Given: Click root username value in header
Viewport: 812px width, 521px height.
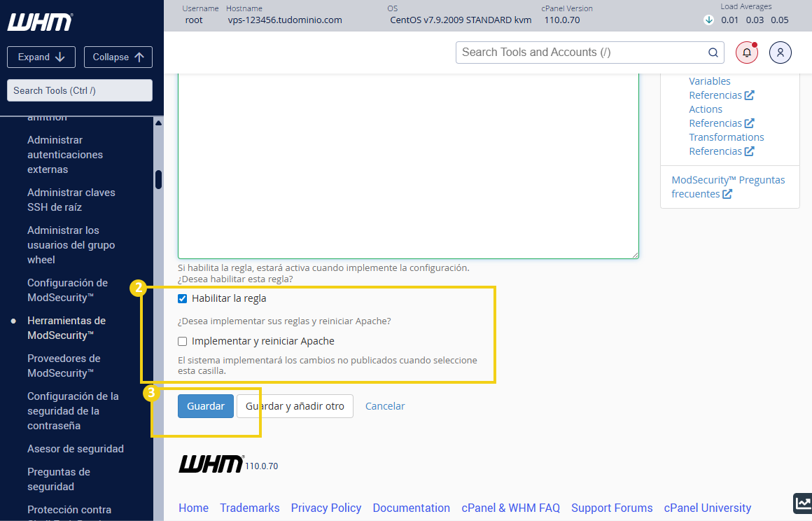Looking at the screenshot, I should 194,20.
